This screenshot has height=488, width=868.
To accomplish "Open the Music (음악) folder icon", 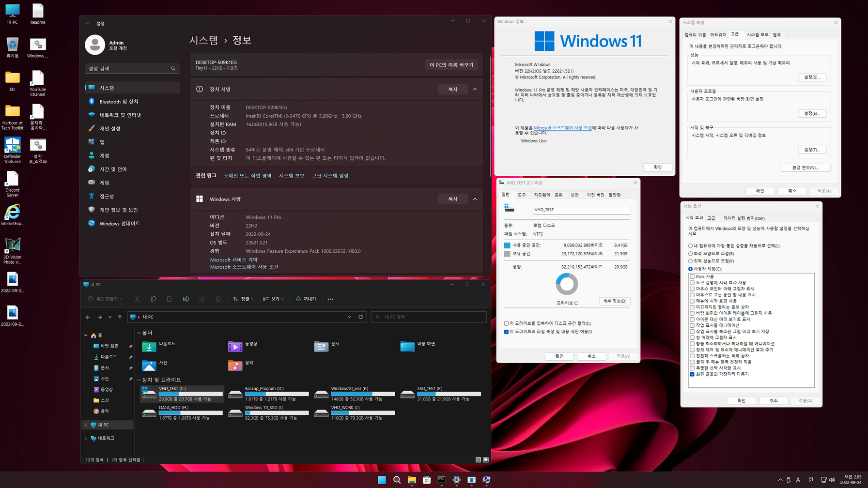I will [x=235, y=365].
